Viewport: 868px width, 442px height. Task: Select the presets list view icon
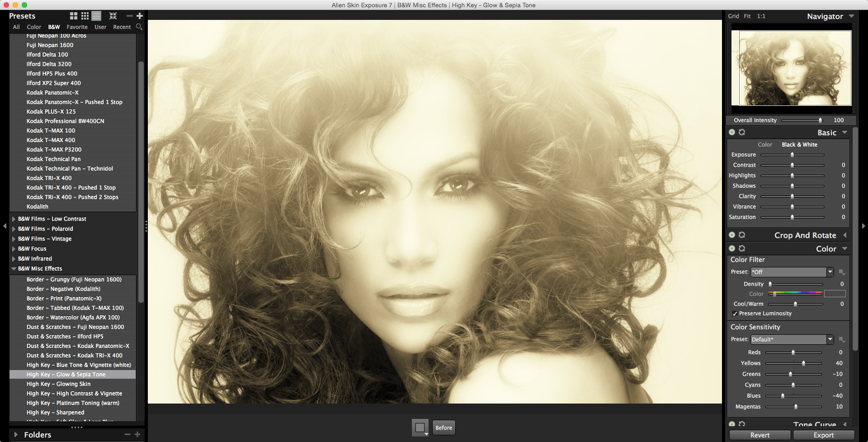pos(96,16)
